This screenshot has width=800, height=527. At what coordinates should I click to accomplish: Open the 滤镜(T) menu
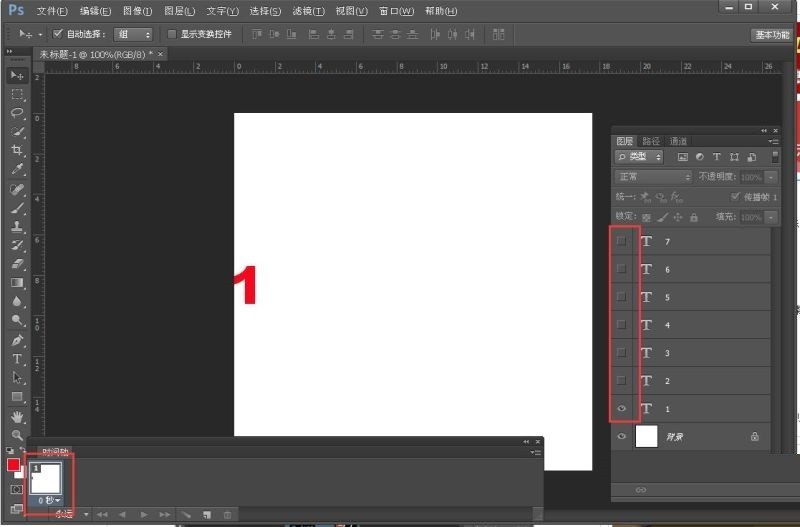tap(310, 11)
